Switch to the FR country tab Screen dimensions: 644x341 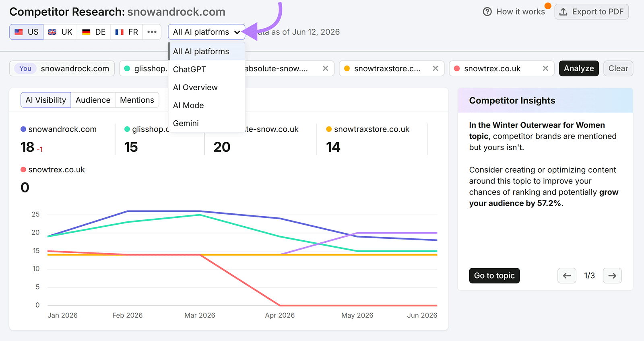tap(127, 32)
